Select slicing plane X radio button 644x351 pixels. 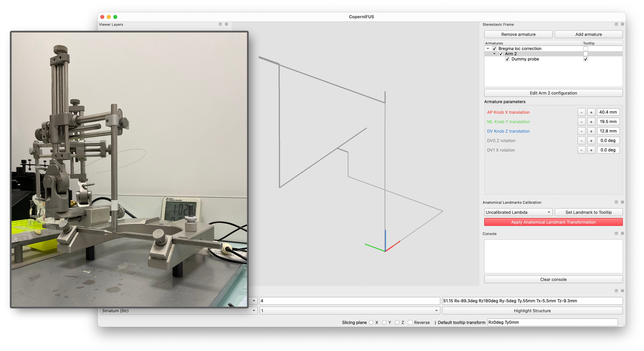pyautogui.click(x=371, y=322)
